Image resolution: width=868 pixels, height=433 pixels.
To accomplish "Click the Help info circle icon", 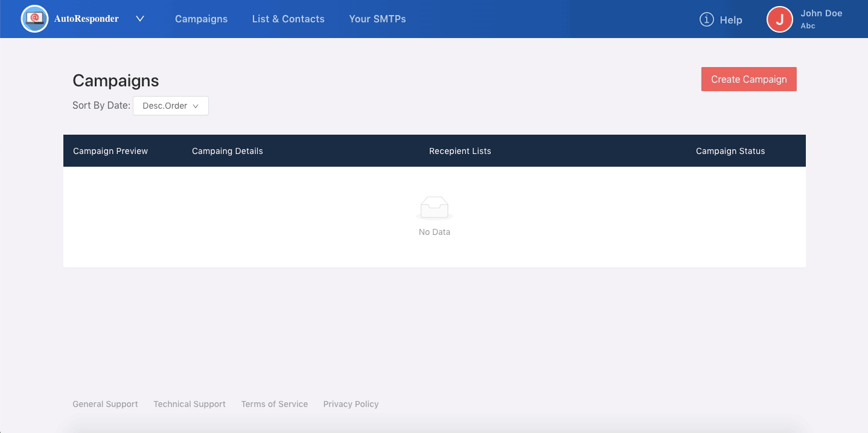I will point(706,19).
